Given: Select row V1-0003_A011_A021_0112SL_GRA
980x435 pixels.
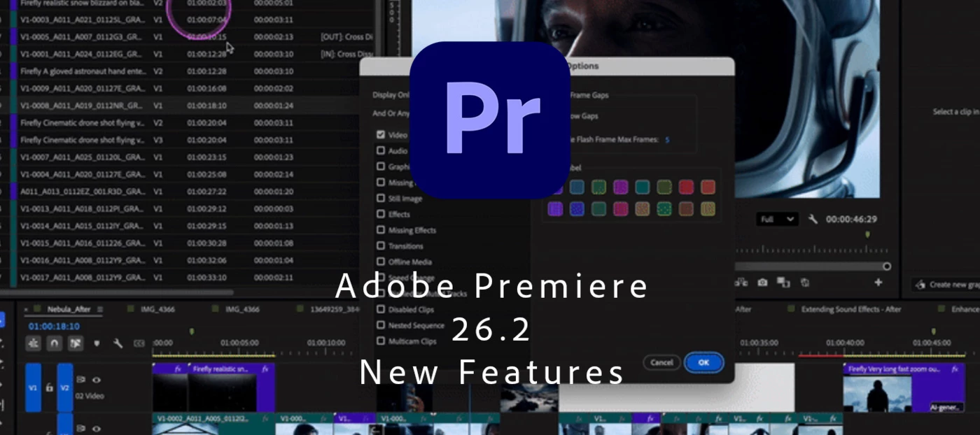Looking at the screenshot, I should point(189,20).
